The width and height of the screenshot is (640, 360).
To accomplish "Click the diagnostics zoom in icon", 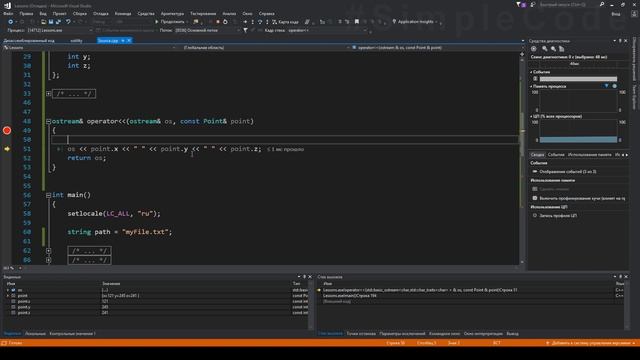I will [544, 49].
